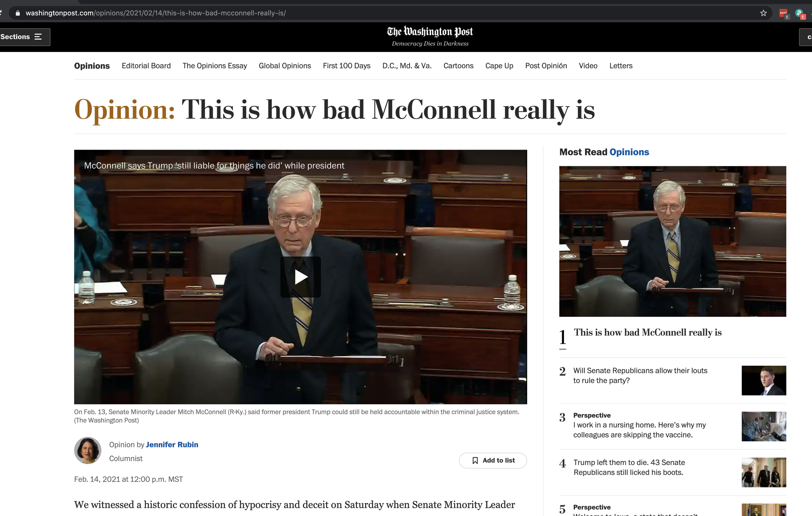Open Video nav link
This screenshot has height=516, width=812.
[588, 66]
